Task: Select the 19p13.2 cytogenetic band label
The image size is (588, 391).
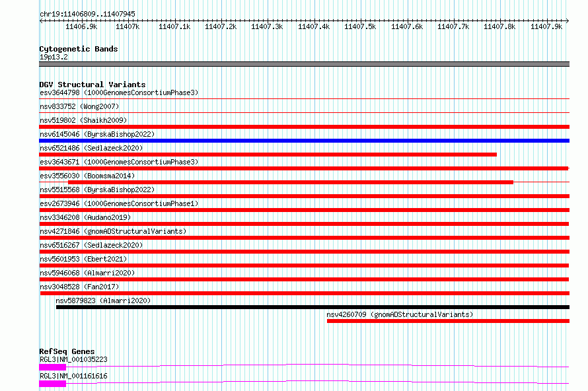Action: click(54, 57)
